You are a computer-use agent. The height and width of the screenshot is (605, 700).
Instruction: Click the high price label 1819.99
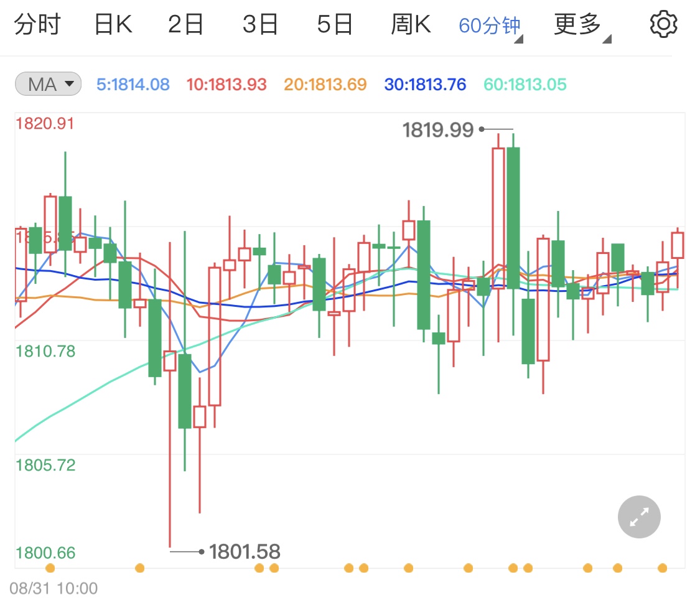[x=438, y=130]
